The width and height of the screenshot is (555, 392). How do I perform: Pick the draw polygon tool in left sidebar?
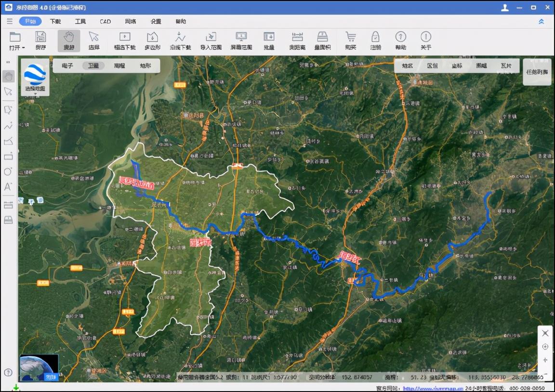8,110
